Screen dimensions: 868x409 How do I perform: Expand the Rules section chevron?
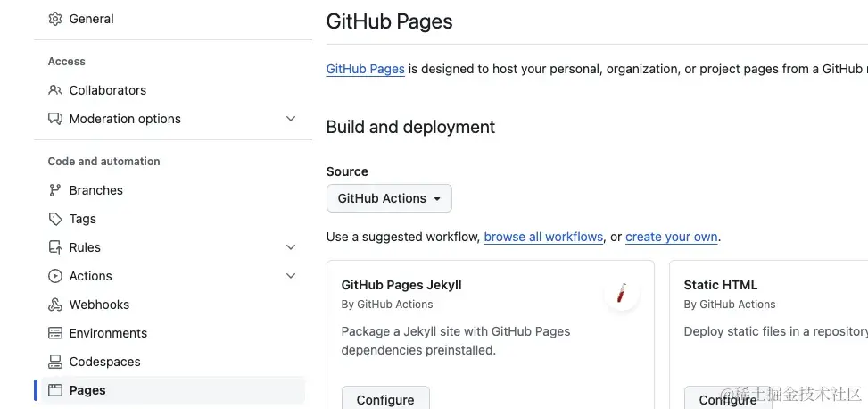pyautogui.click(x=291, y=247)
